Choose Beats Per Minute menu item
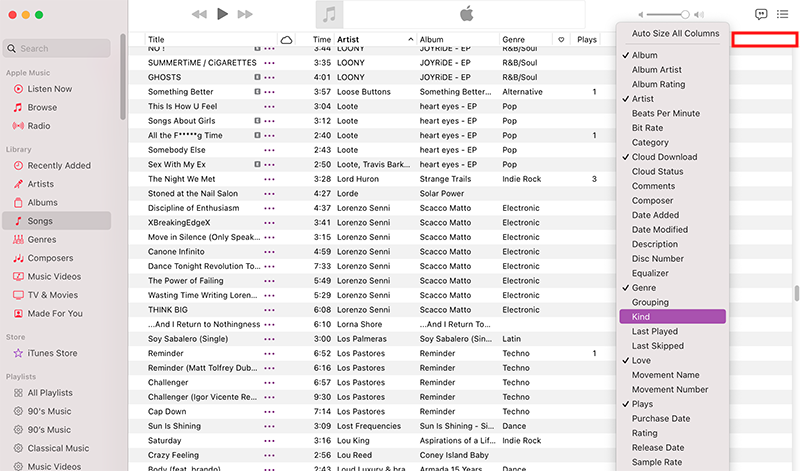The width and height of the screenshot is (800, 471). (x=672, y=113)
